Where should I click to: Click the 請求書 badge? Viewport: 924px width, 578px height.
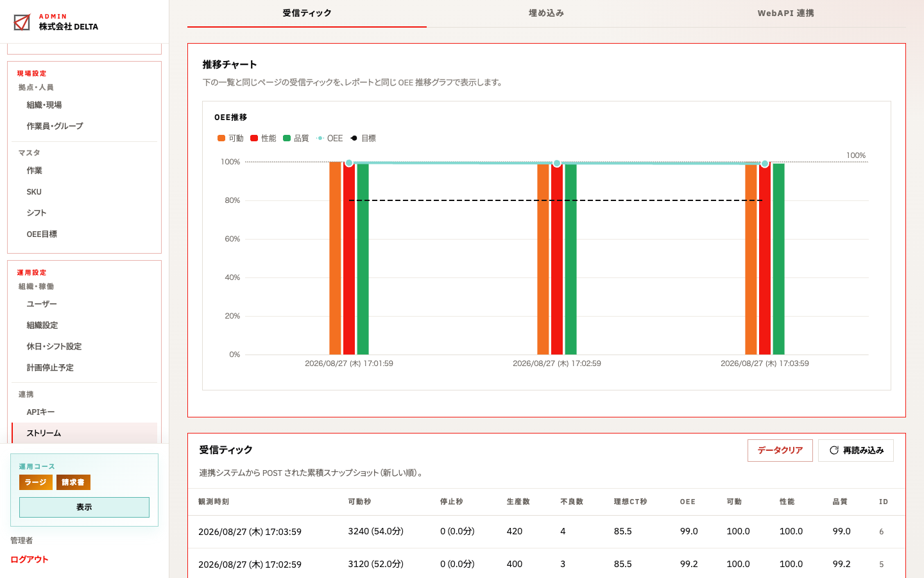tap(73, 482)
